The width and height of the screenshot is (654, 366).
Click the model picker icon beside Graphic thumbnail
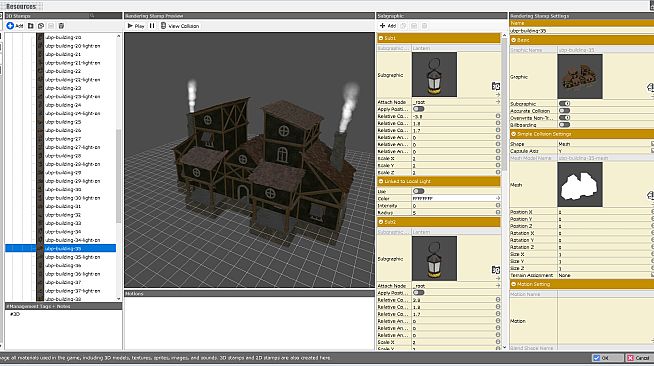click(x=650, y=88)
